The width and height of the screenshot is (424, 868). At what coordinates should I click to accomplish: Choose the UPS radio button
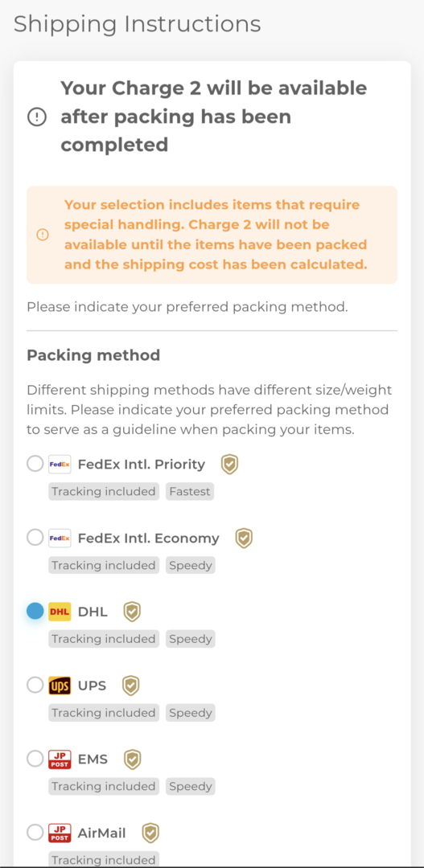click(35, 686)
